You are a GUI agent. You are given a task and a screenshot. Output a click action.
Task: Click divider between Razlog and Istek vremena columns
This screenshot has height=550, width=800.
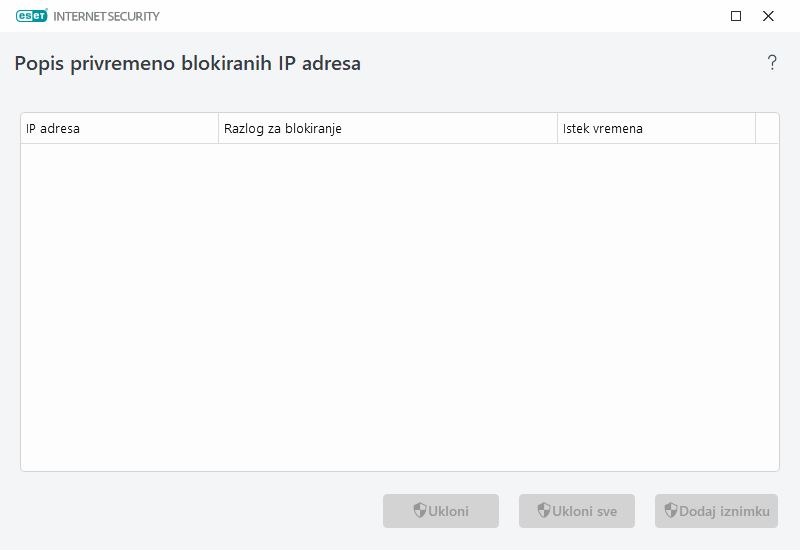(x=557, y=129)
